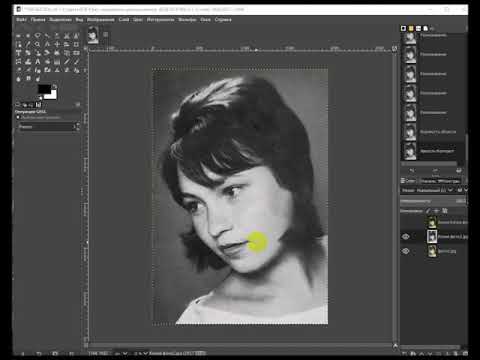Image resolution: width=480 pixels, height=360 pixels.
Task: Select the Clone stamp tool
Action: coord(57,70)
